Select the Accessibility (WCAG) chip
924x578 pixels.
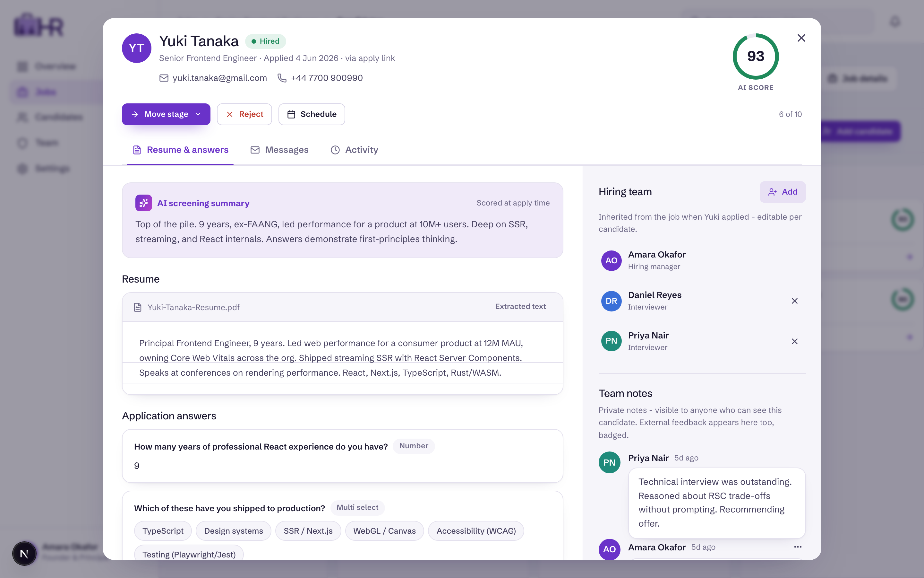[x=476, y=530]
